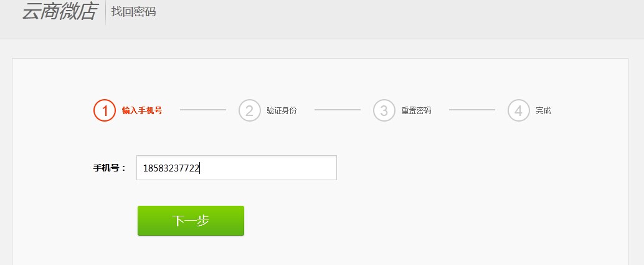
Task: Select the 验证身份 step label
Action: 282,110
